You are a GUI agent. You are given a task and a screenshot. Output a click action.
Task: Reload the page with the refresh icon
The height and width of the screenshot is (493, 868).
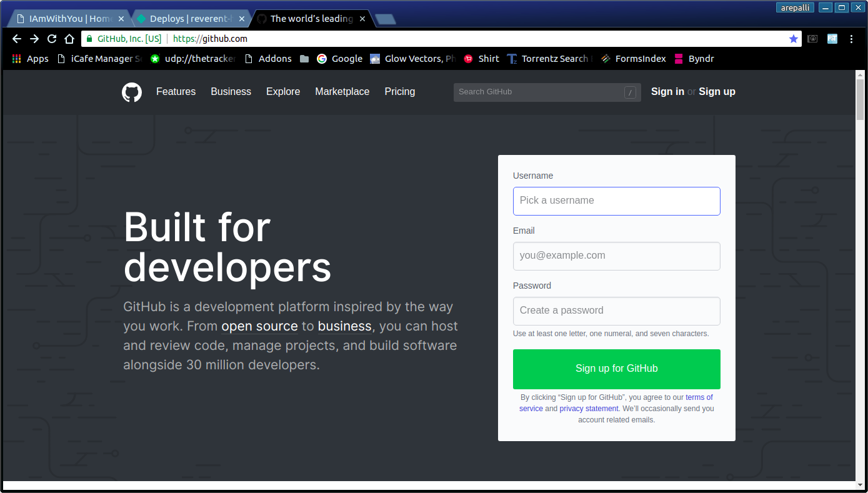pyautogui.click(x=52, y=39)
